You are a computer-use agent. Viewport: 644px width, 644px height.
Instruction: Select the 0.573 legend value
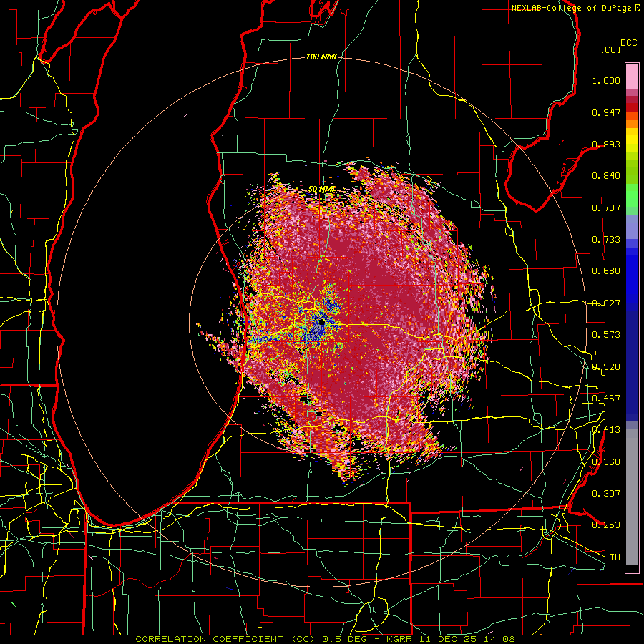[606, 335]
